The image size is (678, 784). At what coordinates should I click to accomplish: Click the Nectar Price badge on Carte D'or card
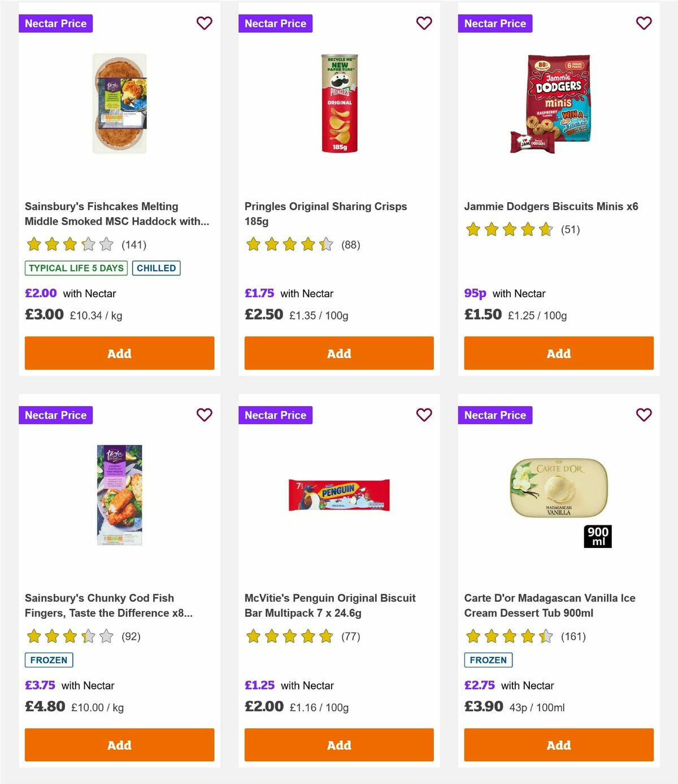495,415
